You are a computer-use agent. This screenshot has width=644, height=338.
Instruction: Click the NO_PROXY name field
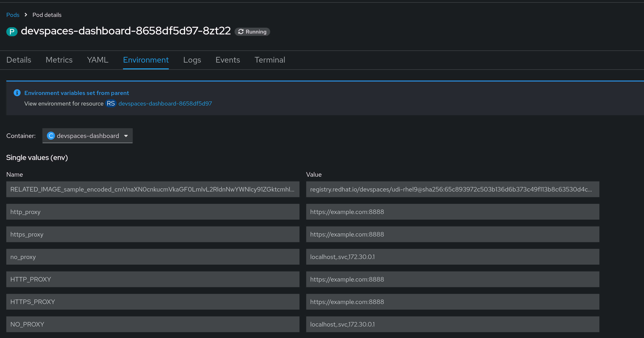pos(153,324)
